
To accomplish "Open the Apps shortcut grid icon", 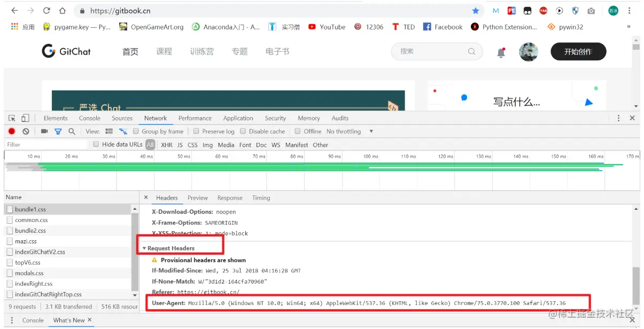I will tap(14, 27).
